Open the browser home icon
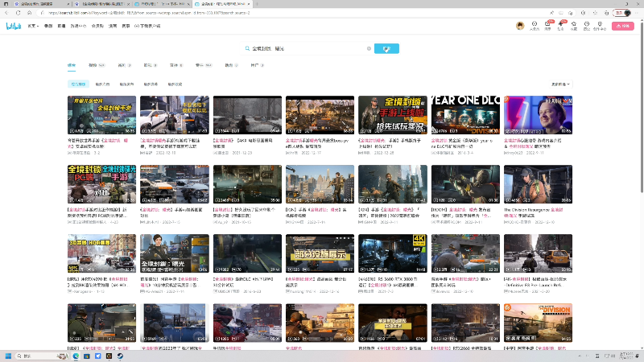Image resolution: width=644 pixels, height=362 pixels. coord(29,13)
